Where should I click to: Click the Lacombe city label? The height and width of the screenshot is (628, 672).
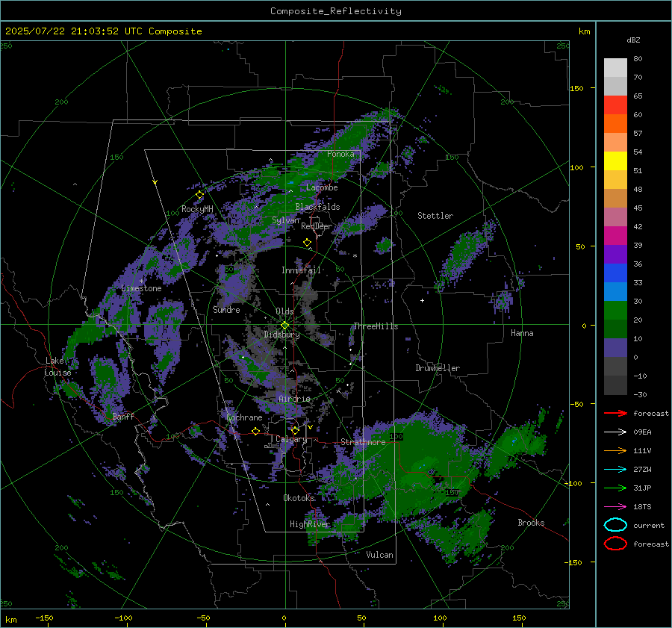pyautogui.click(x=322, y=187)
